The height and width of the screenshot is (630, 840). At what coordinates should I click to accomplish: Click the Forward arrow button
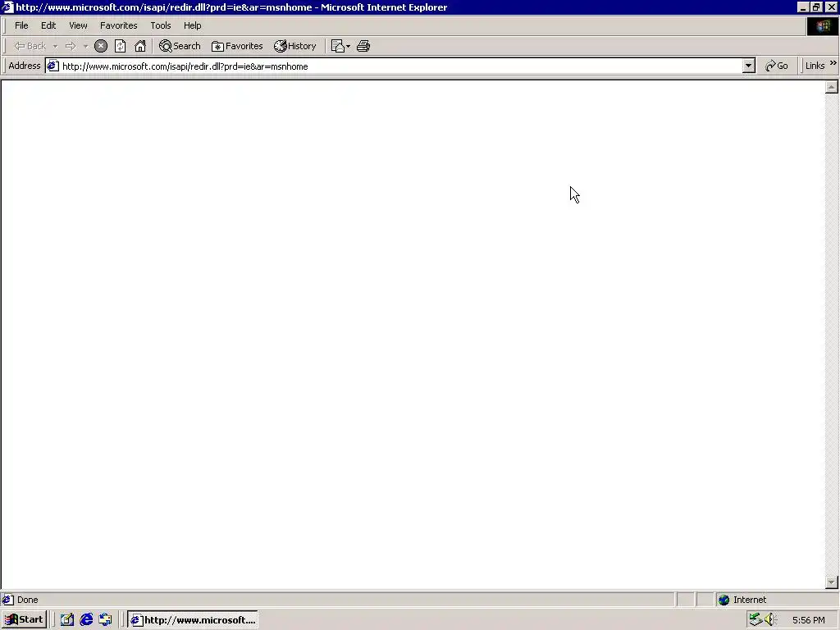pos(71,46)
